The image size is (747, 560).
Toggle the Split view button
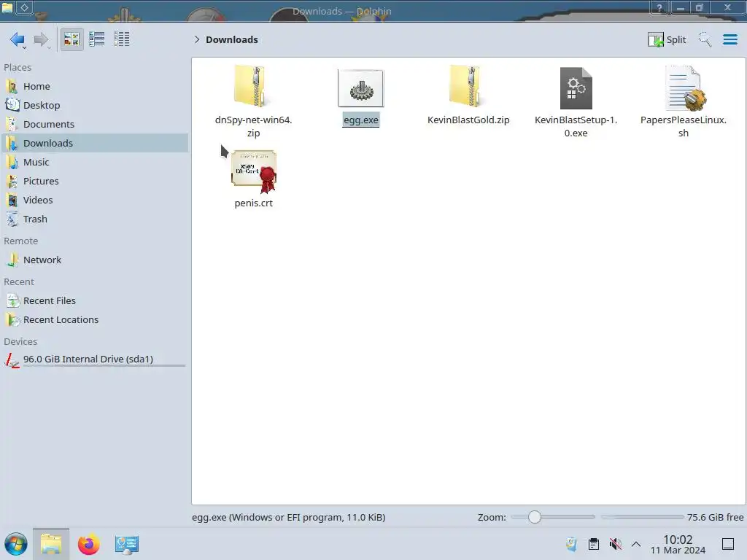click(667, 39)
